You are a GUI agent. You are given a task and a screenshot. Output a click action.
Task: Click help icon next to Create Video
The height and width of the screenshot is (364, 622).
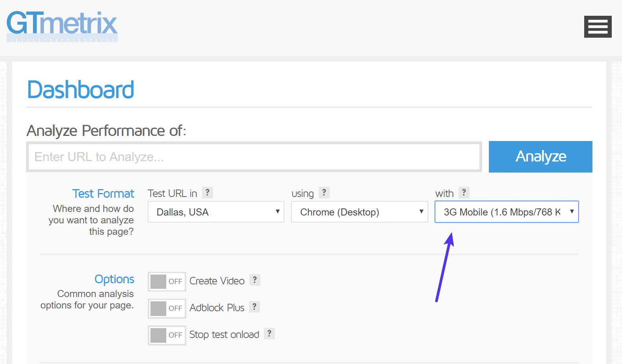coord(255,280)
